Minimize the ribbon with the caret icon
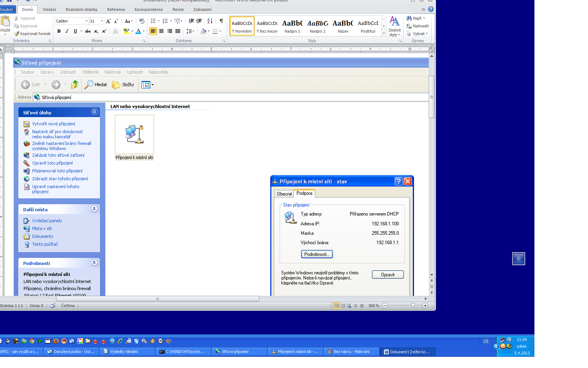This screenshot has width=588, height=368. point(423,9)
